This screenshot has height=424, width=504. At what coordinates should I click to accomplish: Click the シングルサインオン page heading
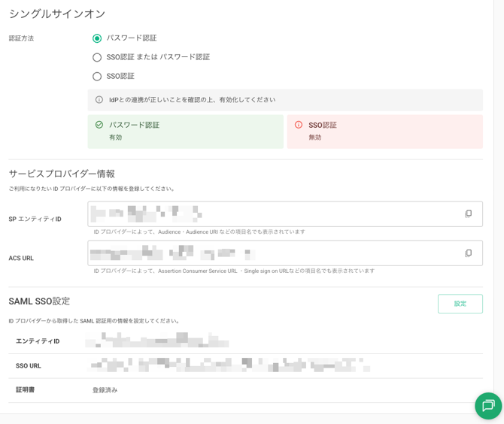[x=57, y=14]
